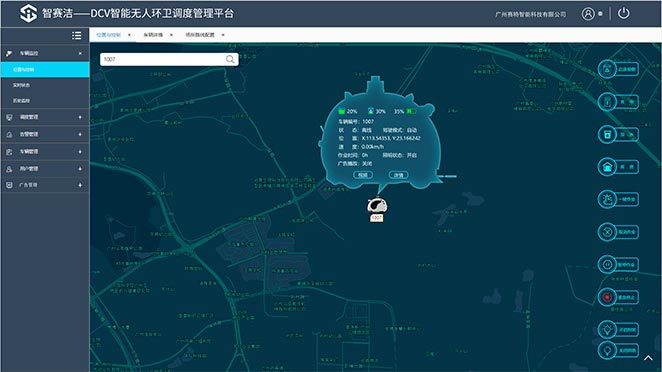The height and width of the screenshot is (372, 662).
Task: Click the cancel operation X icon
Action: point(607,232)
